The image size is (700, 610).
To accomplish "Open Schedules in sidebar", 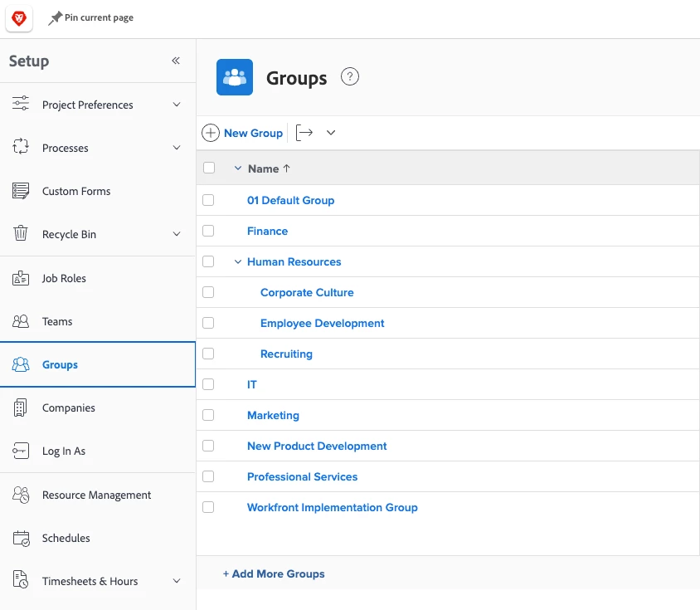I will click(98, 538).
